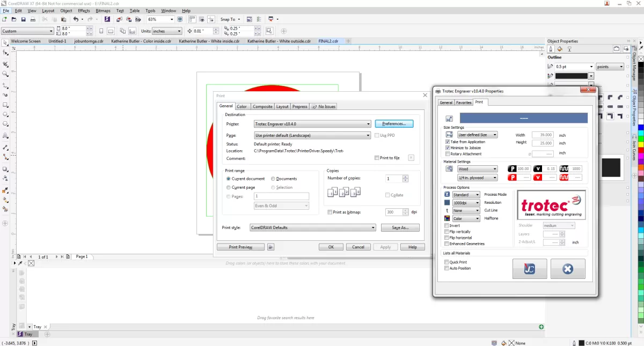Open the 1000dpi Resolution dropdown

pos(466,203)
